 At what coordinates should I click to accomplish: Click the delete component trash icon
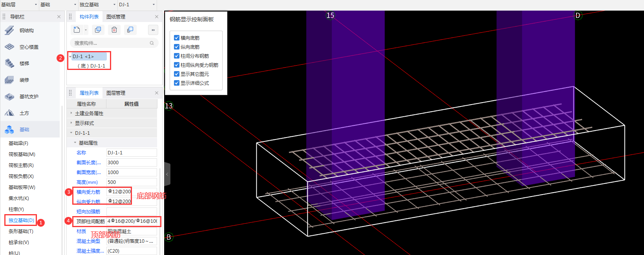click(114, 29)
